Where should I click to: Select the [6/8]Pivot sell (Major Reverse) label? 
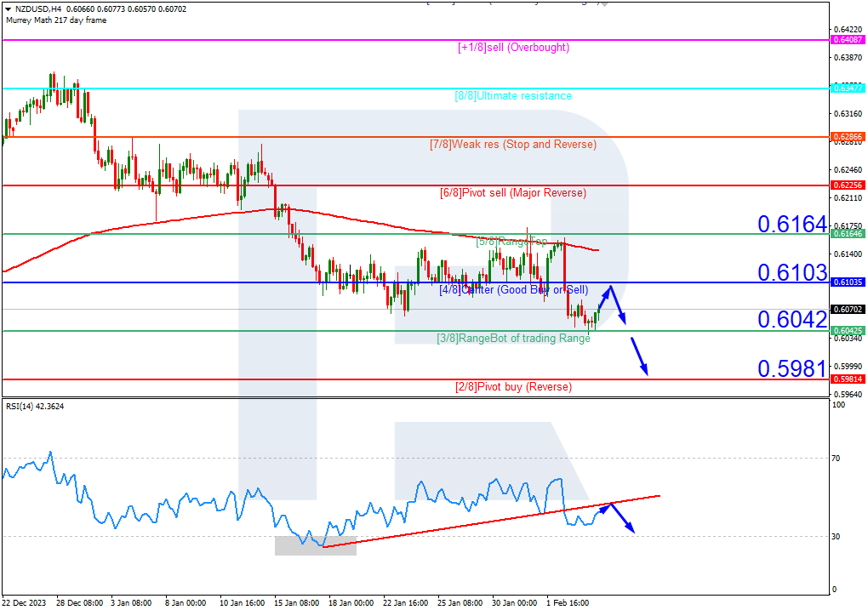coord(511,192)
